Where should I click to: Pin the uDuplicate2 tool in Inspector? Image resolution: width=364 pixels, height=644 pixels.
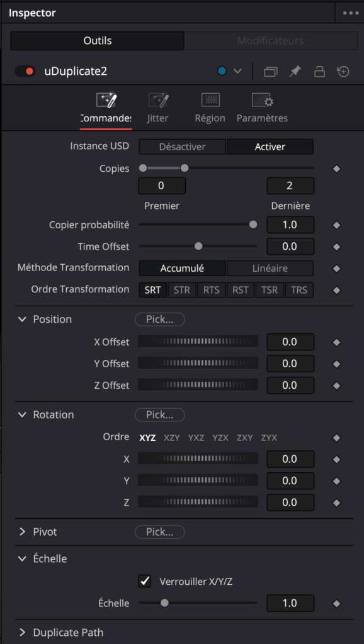295,72
